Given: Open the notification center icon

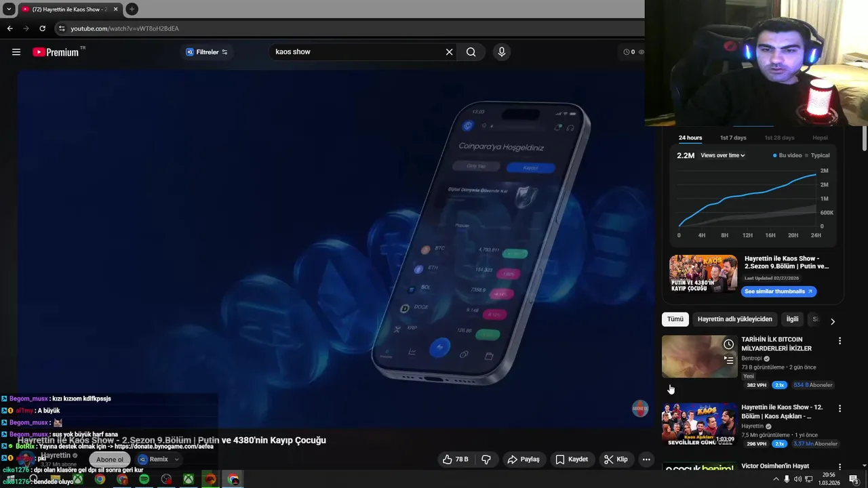Looking at the screenshot, I should (x=854, y=479).
